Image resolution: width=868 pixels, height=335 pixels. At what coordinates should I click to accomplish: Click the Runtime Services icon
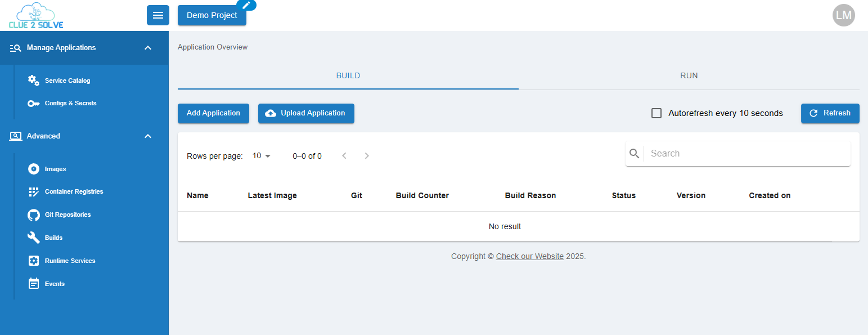tap(33, 260)
